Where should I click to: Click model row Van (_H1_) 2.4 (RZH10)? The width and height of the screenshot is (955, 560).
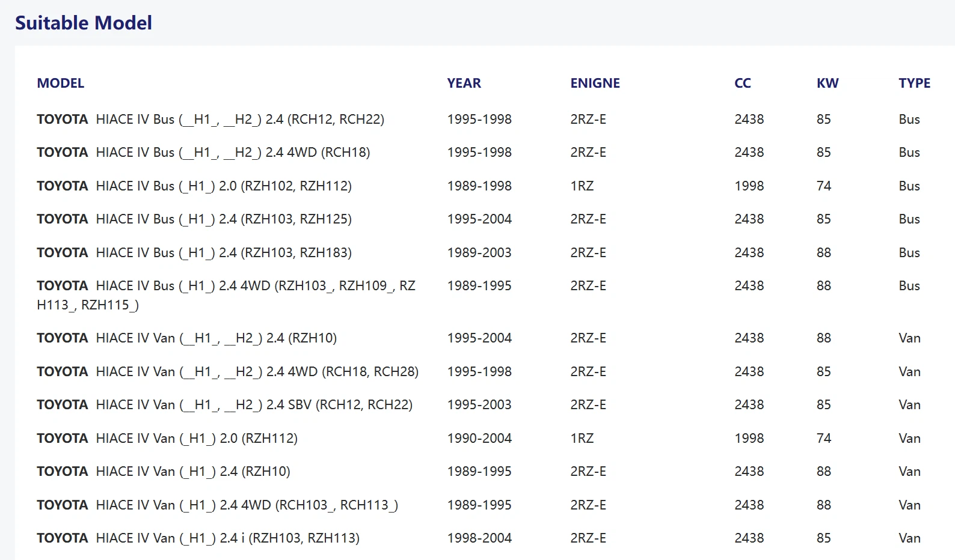pos(164,471)
